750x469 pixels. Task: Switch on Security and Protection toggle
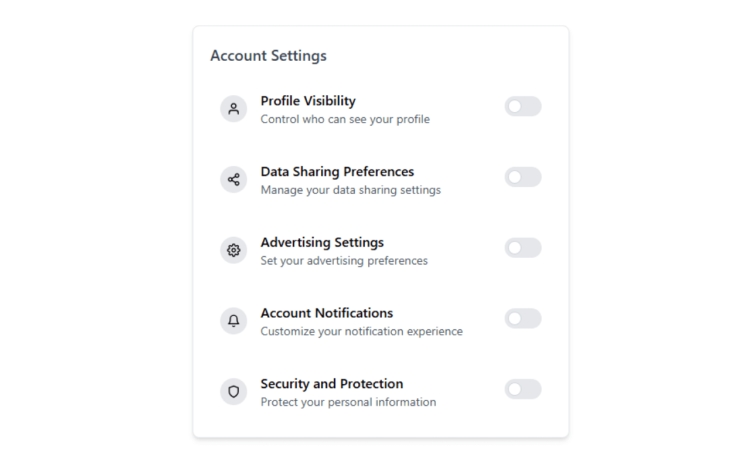pos(523,389)
